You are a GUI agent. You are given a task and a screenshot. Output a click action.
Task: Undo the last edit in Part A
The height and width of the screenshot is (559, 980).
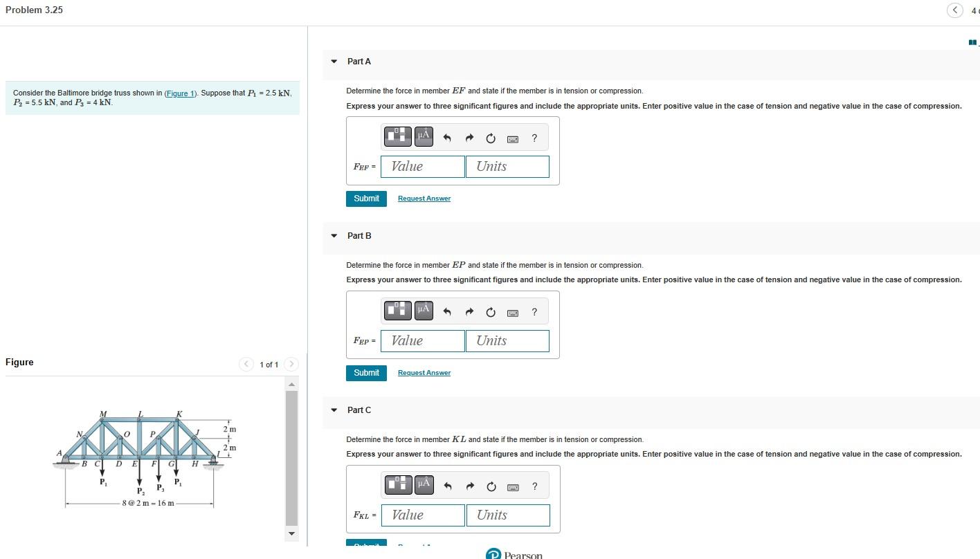coord(447,138)
